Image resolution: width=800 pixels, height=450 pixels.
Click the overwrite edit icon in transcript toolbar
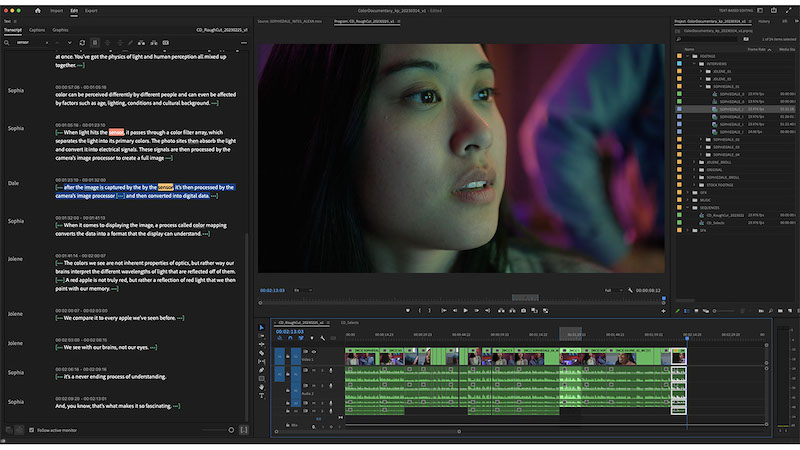click(154, 43)
